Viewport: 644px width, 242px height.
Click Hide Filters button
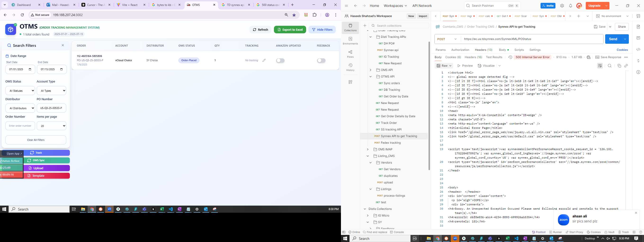pyautogui.click(x=322, y=30)
